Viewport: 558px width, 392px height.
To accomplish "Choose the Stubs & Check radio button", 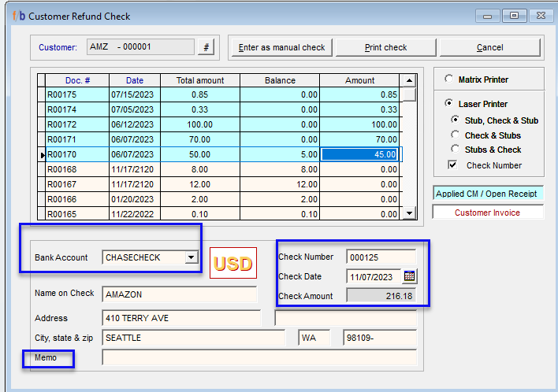I will click(455, 150).
